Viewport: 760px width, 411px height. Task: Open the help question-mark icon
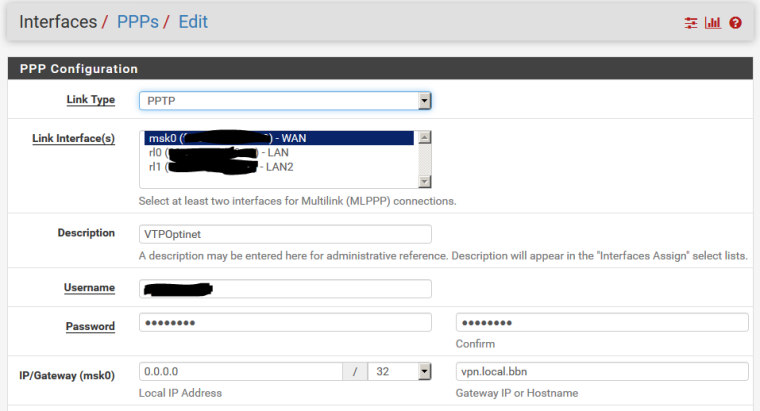pyautogui.click(x=735, y=23)
